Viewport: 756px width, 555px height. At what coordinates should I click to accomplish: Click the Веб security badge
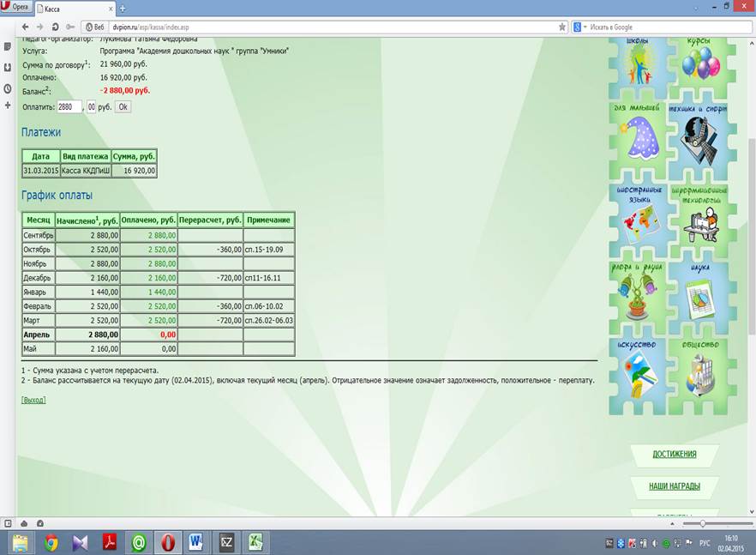pos(94,27)
